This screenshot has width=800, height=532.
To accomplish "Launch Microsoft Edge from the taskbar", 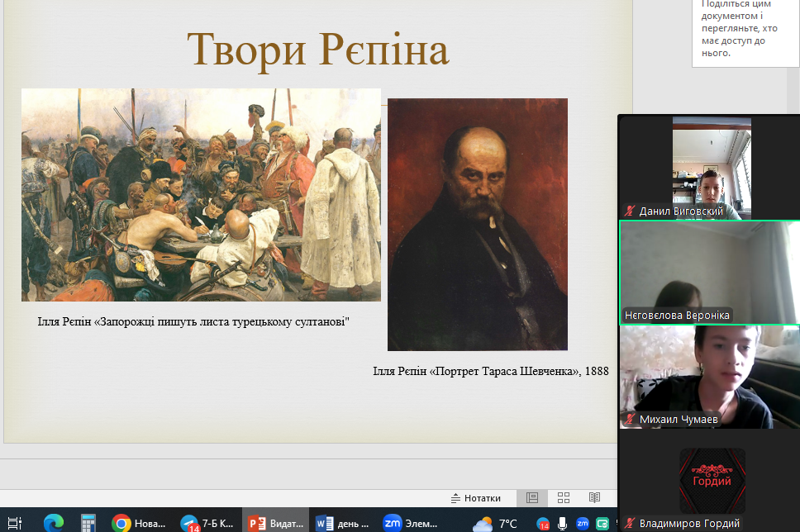I will [53, 524].
